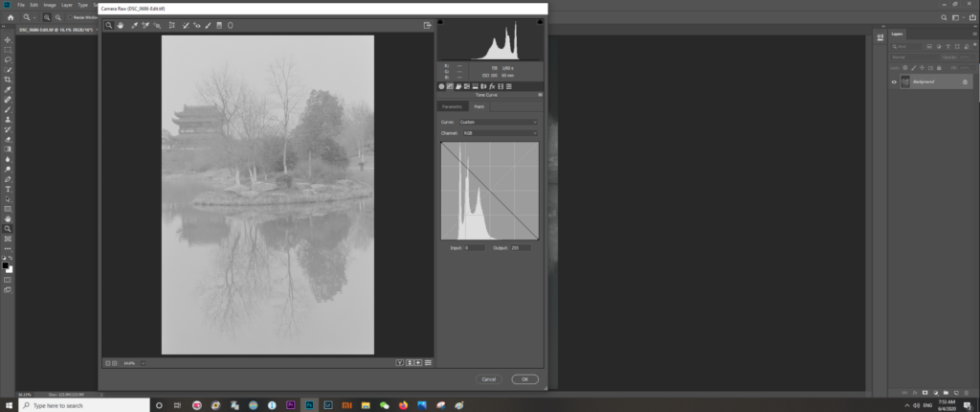
Task: Toggle before/after view Y button
Action: (399, 362)
